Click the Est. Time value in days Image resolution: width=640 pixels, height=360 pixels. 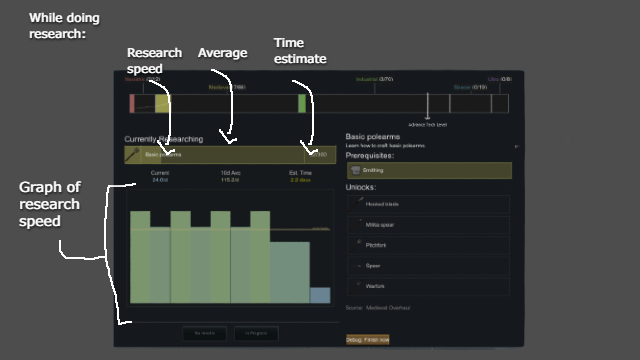pyautogui.click(x=300, y=180)
